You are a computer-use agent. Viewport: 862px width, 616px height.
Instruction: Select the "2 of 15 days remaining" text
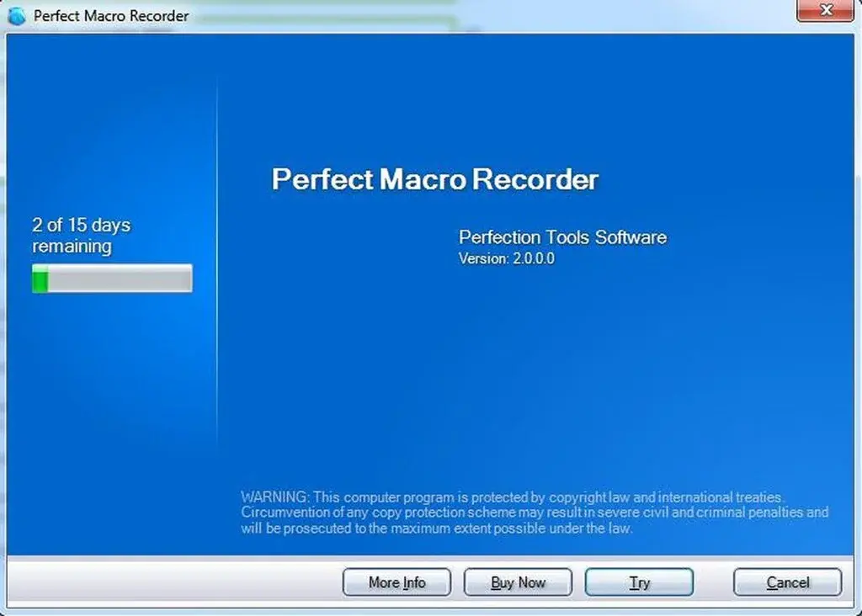tap(82, 235)
